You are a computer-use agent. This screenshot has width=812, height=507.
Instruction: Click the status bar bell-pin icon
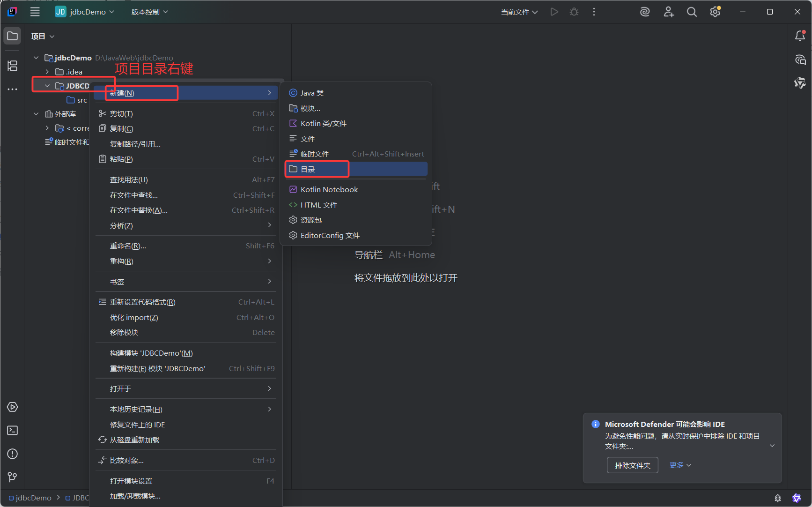[x=778, y=498]
